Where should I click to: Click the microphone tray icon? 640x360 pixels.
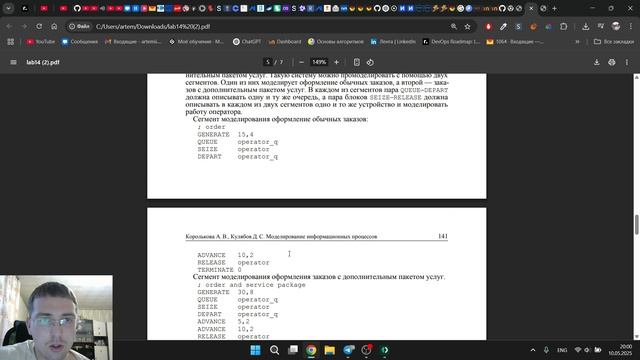[546, 350]
